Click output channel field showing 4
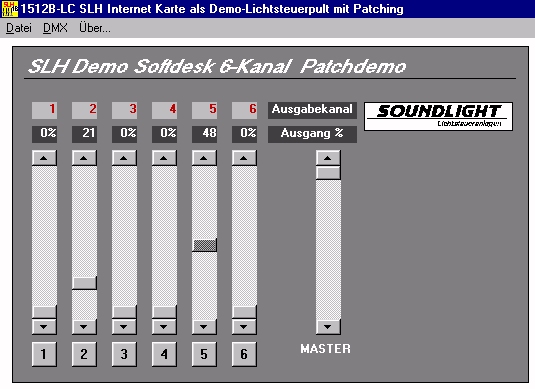535x389 pixels. [164, 110]
